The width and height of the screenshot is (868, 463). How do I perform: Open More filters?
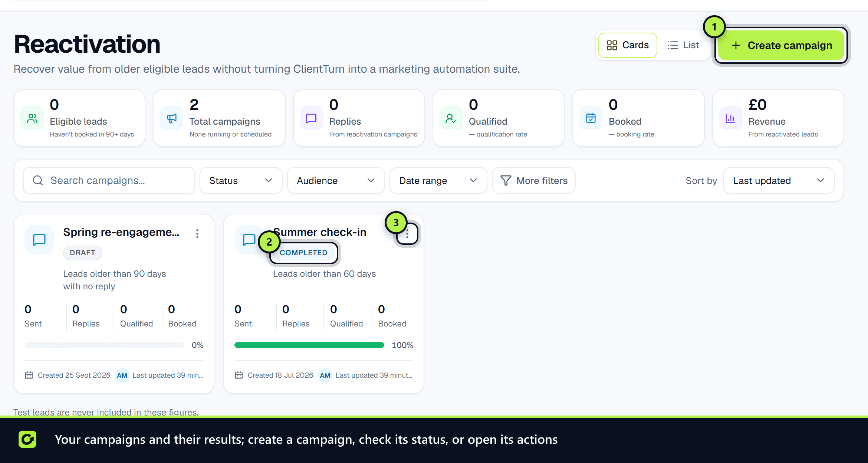(534, 180)
